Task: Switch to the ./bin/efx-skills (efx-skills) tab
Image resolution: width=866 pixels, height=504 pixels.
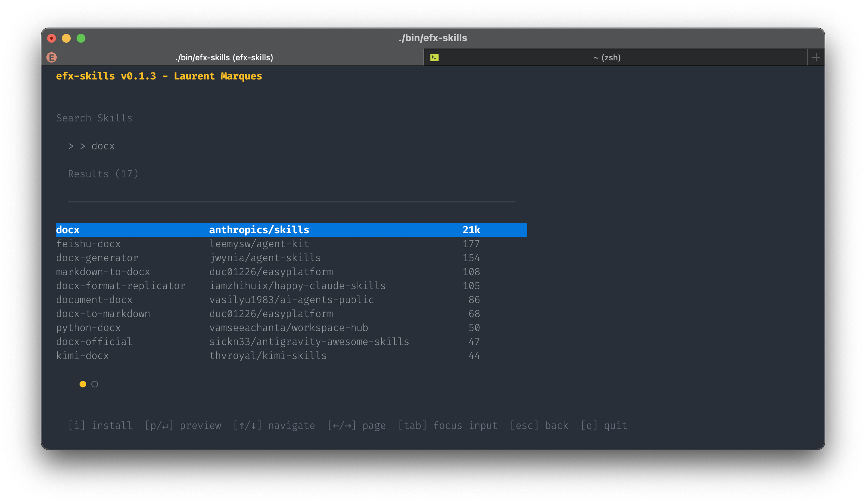Action: (x=224, y=57)
